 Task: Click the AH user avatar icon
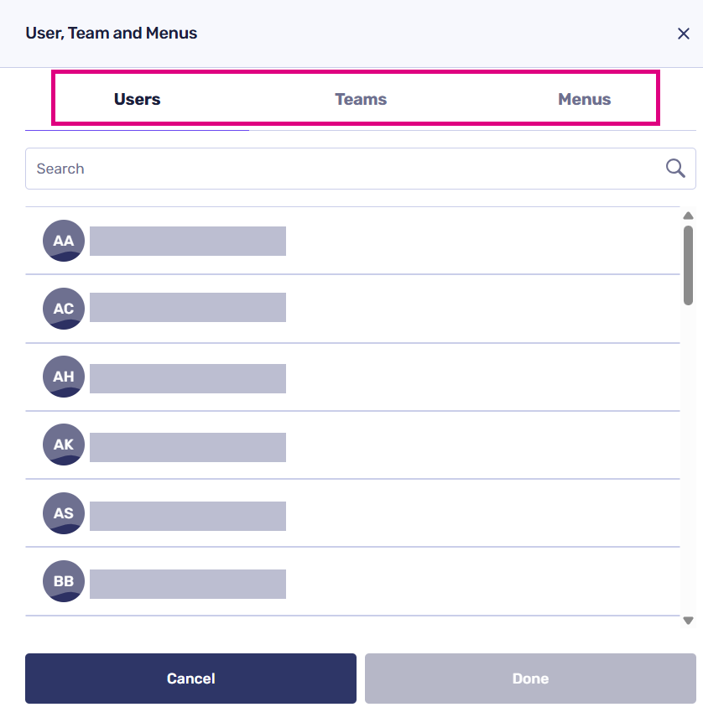tap(64, 377)
